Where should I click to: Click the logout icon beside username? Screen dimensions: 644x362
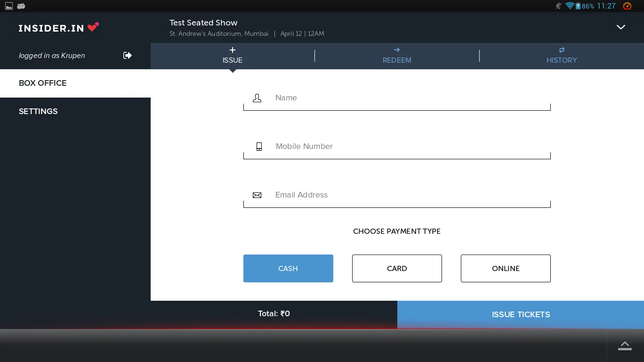pyautogui.click(x=127, y=56)
